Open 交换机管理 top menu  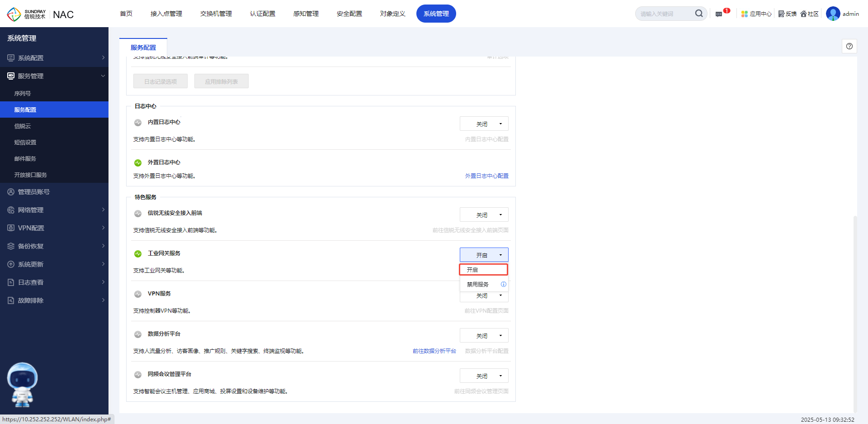(x=216, y=14)
